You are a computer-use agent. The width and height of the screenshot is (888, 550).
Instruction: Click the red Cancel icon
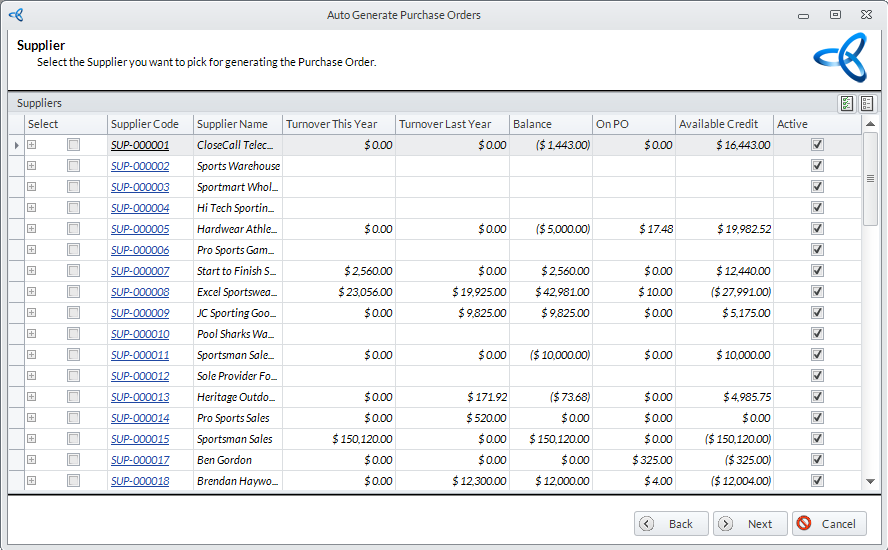804,524
